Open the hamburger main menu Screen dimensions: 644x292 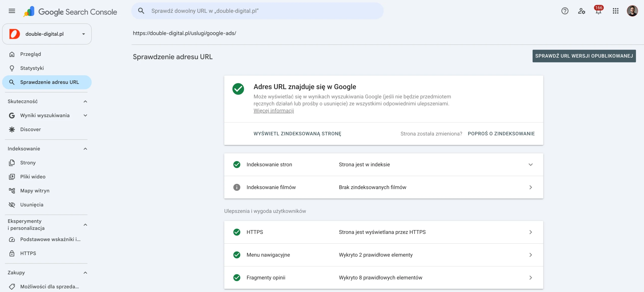(x=12, y=11)
